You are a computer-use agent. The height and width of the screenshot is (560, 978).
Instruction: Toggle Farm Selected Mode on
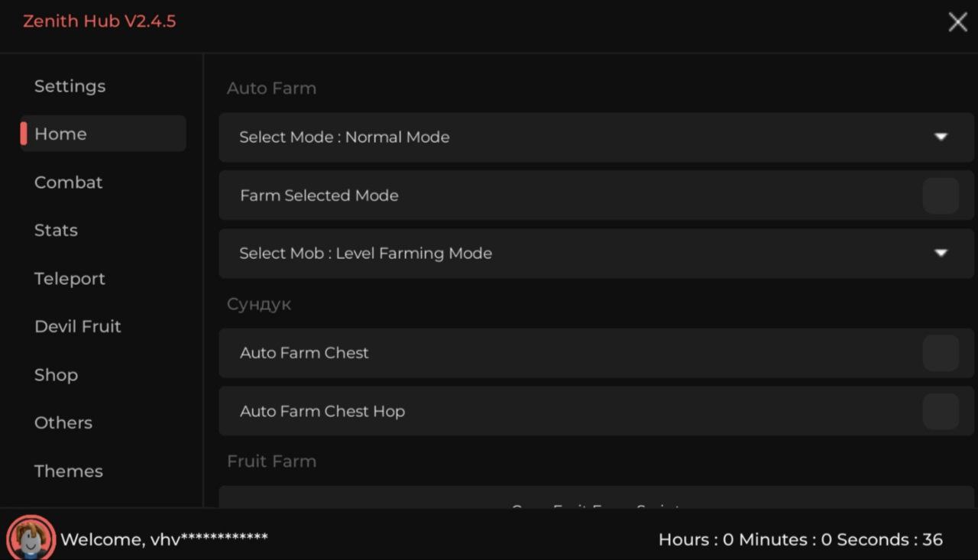pyautogui.click(x=940, y=196)
